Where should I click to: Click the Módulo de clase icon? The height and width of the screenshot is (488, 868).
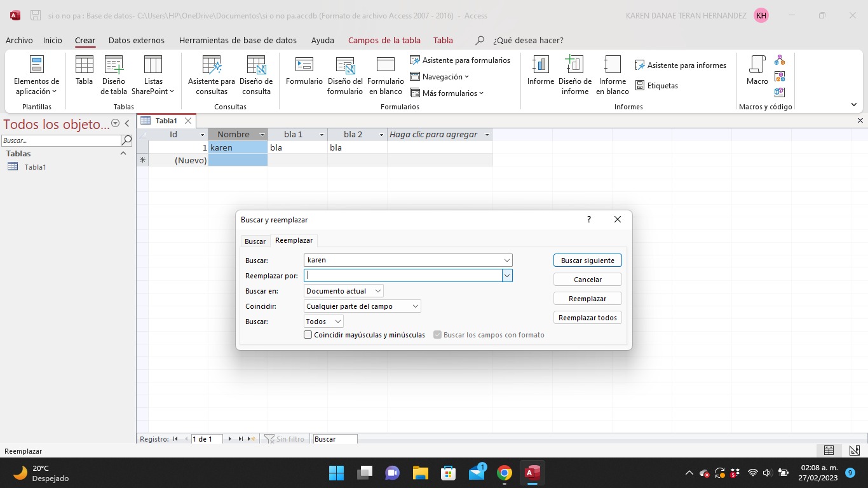(x=780, y=76)
